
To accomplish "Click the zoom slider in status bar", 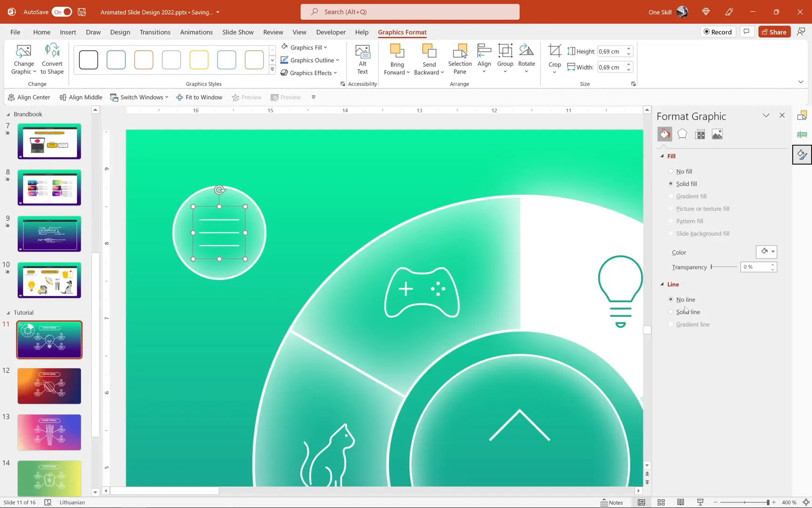I will [745, 502].
